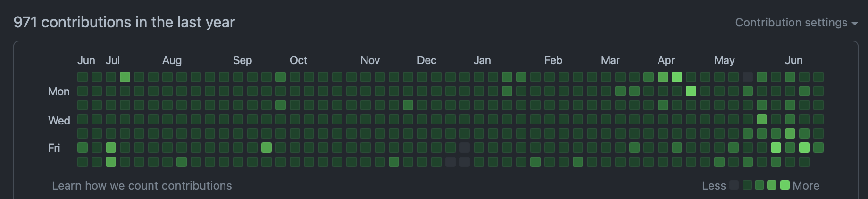Click the empty gray cell in the Friday row
Screen dimensions: 868x199
(465, 148)
